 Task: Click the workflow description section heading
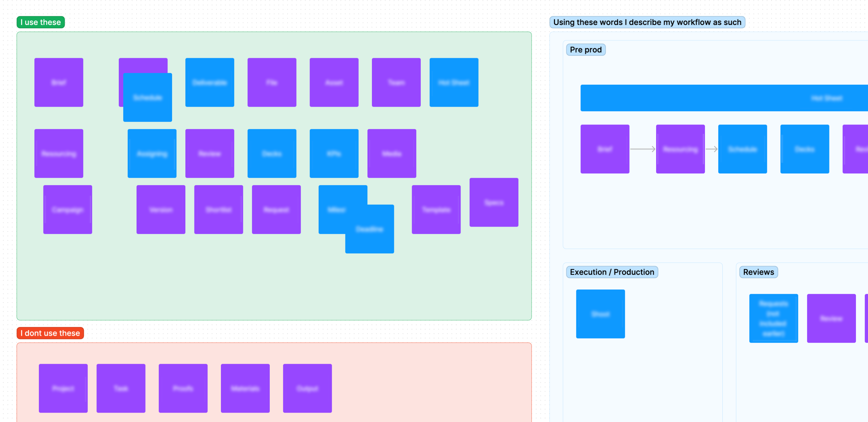tap(647, 22)
